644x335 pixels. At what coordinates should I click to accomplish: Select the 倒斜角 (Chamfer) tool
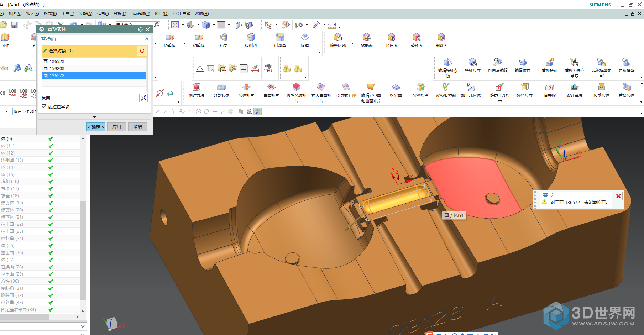pos(280,37)
